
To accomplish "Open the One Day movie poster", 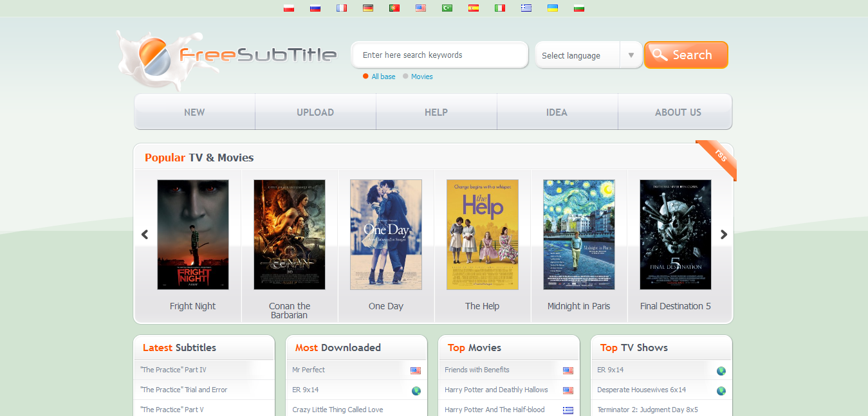I will click(x=386, y=235).
